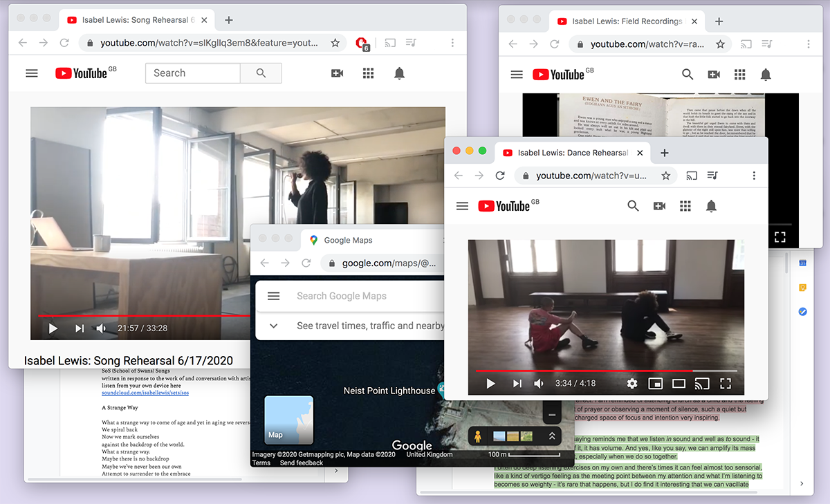Bookmark the page with the star in the Song Rehearsal window

coord(335,43)
